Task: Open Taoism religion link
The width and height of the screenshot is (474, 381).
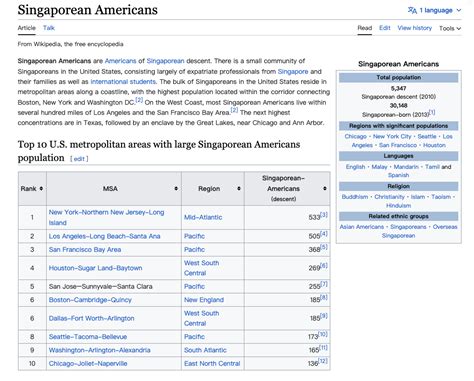Action: 441,197
